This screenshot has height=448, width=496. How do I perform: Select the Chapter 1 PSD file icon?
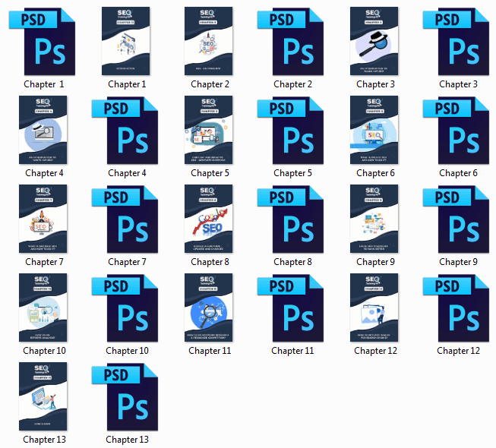click(x=44, y=40)
